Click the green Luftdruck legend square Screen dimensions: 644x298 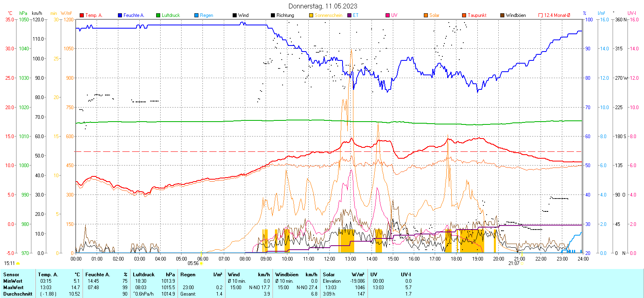pyautogui.click(x=158, y=15)
